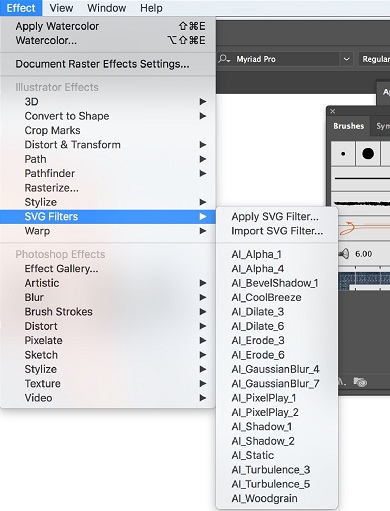Viewport: 390px width, 511px height.
Task: Select Crop Marks effect
Action: point(108,130)
